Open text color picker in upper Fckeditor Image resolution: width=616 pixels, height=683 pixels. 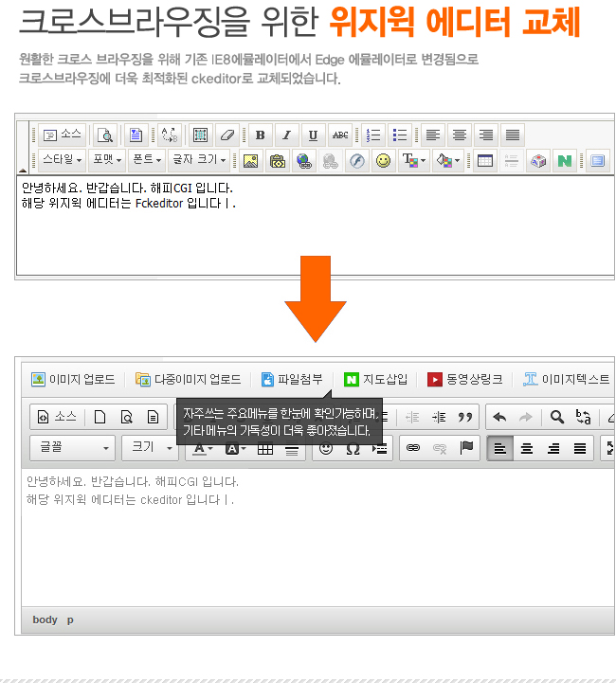pyautogui.click(x=413, y=161)
